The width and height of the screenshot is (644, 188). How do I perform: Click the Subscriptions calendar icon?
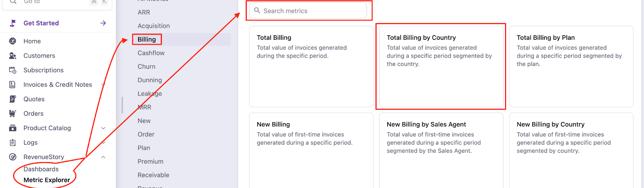pos(12,70)
